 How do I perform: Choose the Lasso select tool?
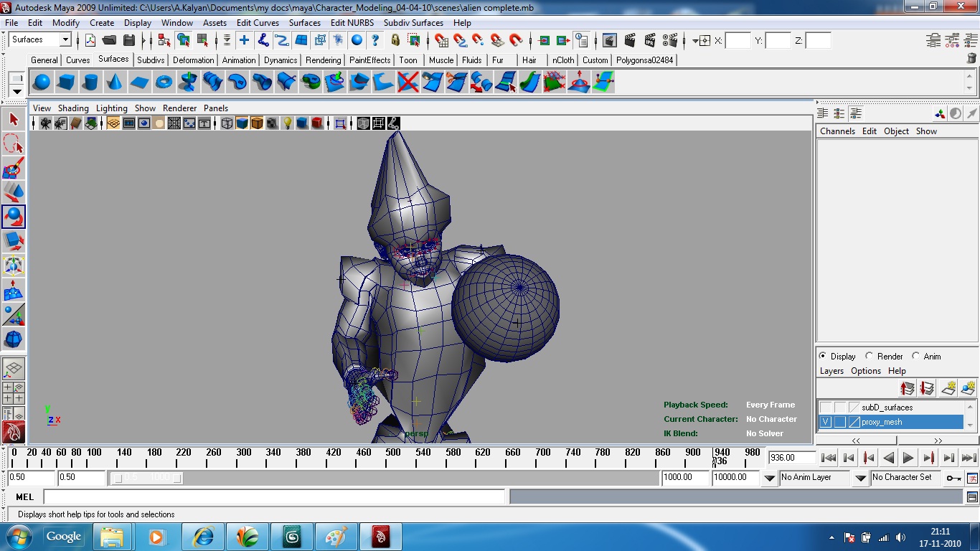pyautogui.click(x=14, y=143)
